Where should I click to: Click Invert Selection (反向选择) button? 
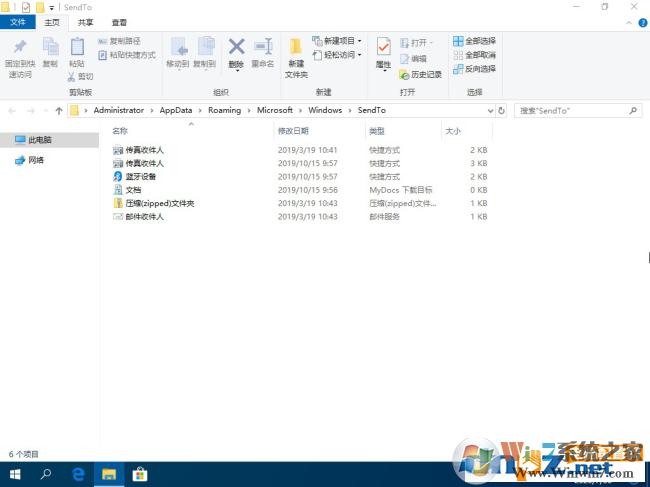coord(473,69)
